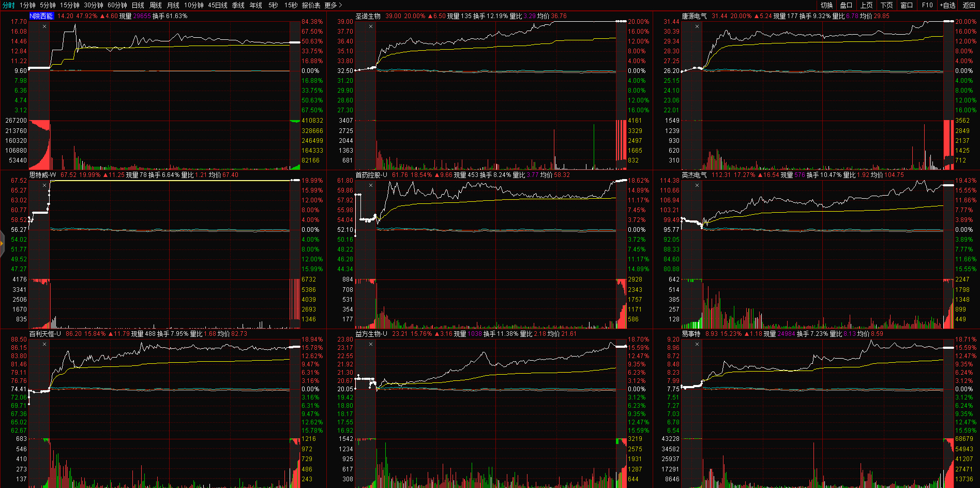
Task: Select the 5分钟 period tab
Action: pyautogui.click(x=48, y=5)
